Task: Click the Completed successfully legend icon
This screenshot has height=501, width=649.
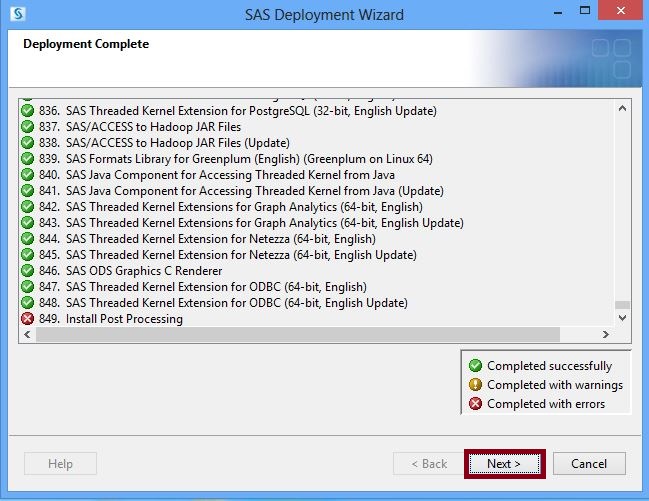Action: pyautogui.click(x=475, y=366)
